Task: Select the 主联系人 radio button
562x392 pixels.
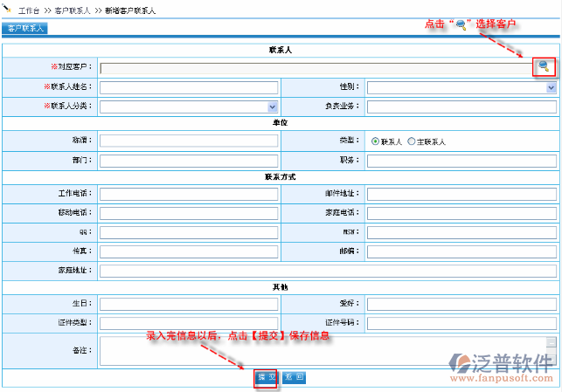Action: pyautogui.click(x=411, y=141)
